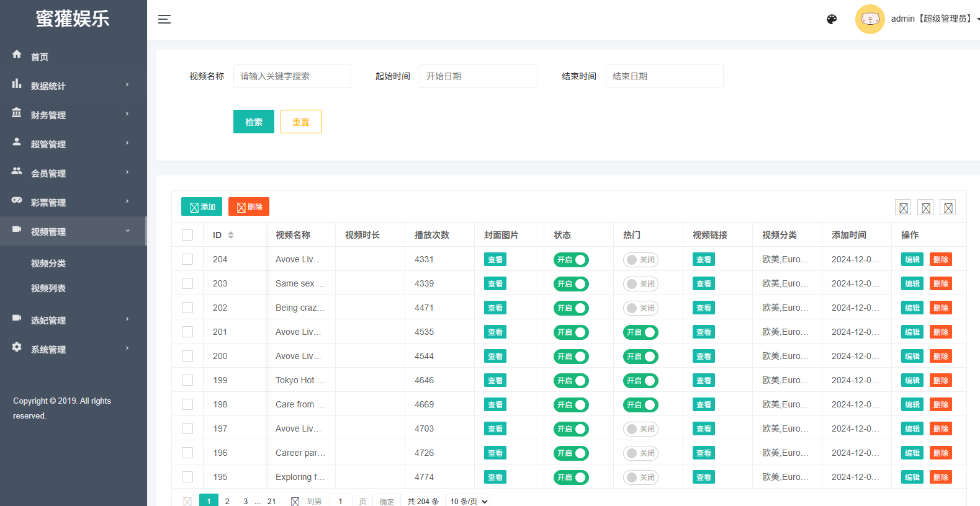
Task: Open the theme color palette icon
Action: coord(832,19)
